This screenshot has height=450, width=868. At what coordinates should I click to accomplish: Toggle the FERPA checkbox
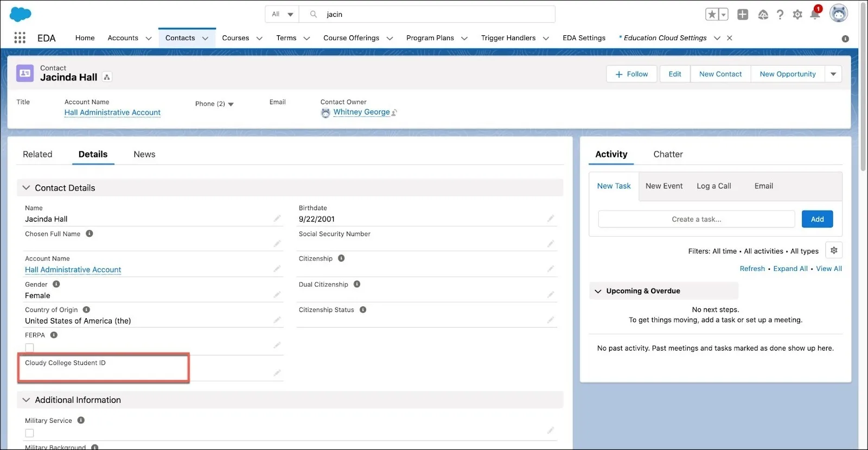[x=29, y=347]
